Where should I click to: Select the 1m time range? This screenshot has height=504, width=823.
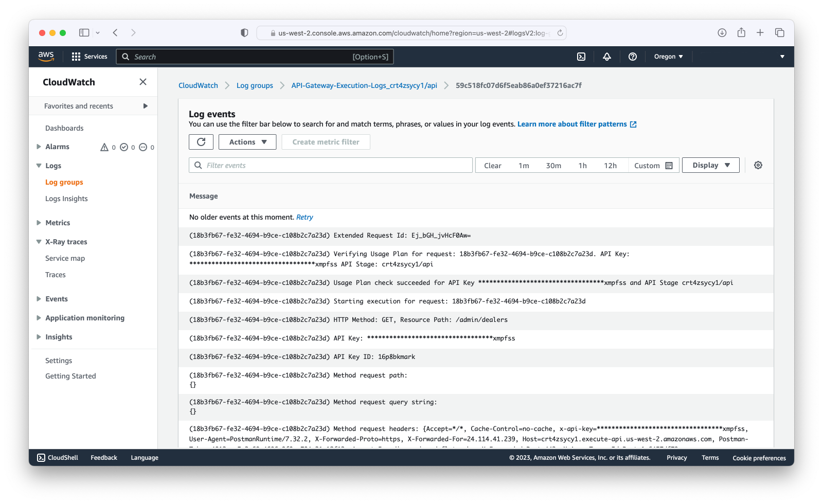tap(524, 166)
